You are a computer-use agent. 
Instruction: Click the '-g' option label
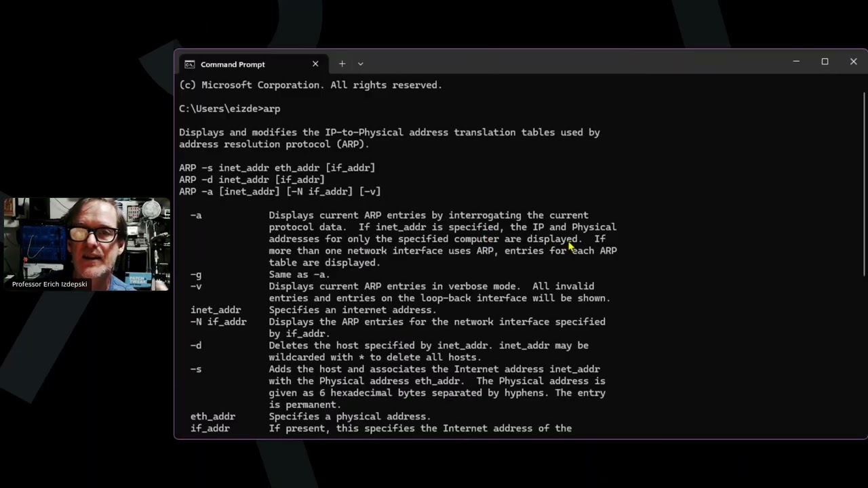click(196, 274)
